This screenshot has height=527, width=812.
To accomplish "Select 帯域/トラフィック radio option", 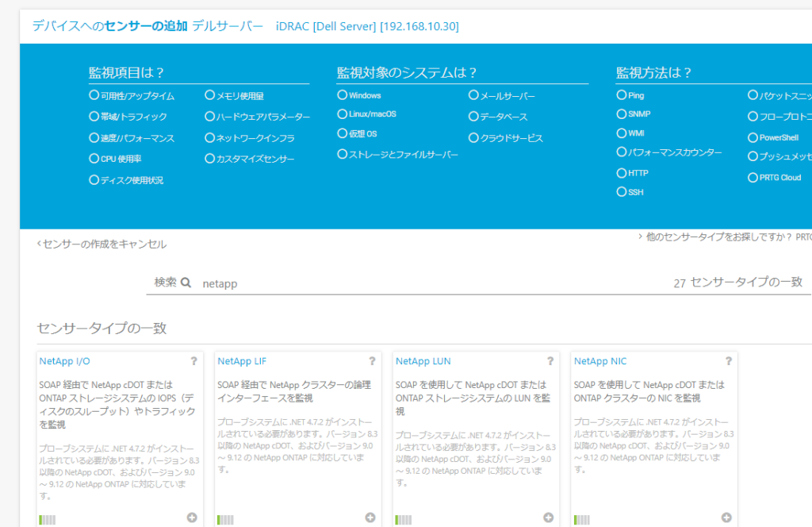I will (94, 117).
